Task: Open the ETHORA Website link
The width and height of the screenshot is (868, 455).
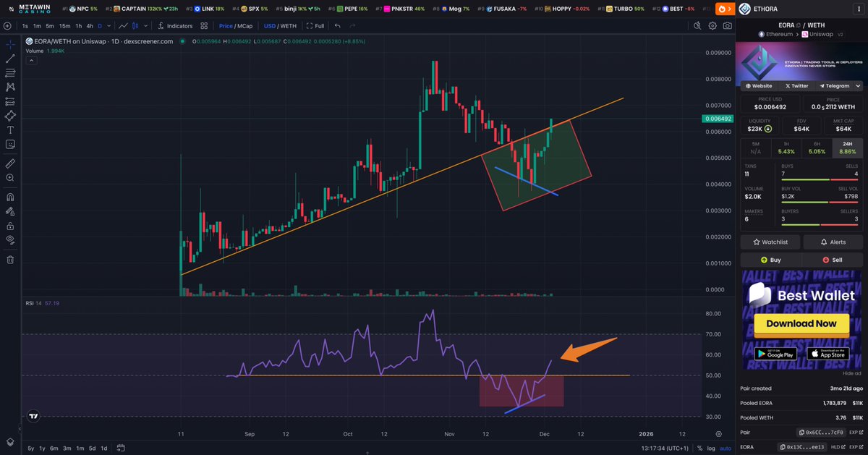Action: (x=757, y=85)
